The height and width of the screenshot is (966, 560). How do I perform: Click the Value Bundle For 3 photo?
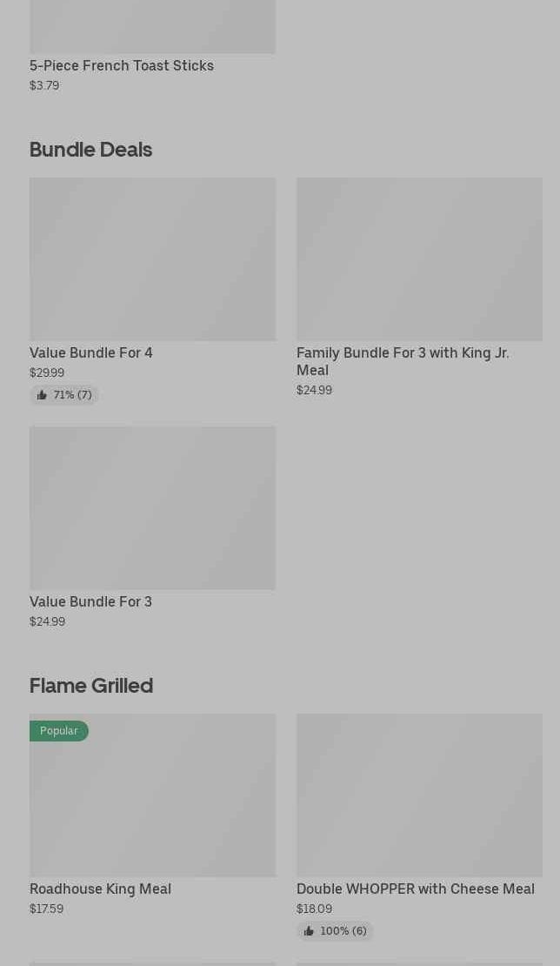click(x=152, y=507)
